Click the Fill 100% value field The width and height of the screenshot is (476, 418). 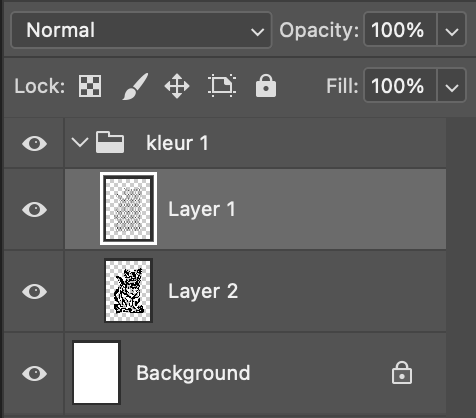[400, 86]
